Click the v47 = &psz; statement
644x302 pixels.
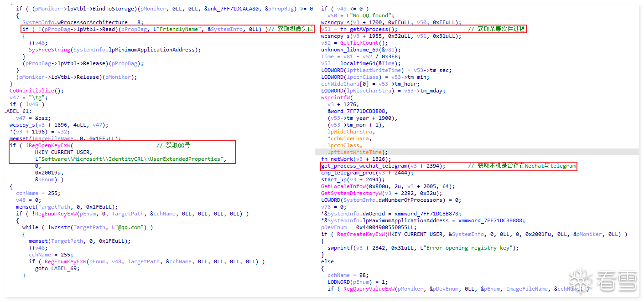[33, 118]
